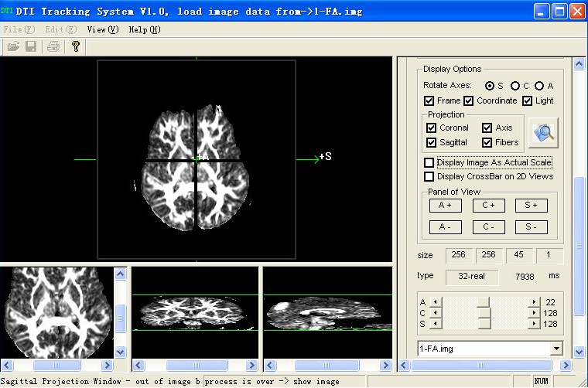This screenshot has height=388, width=588.
Task: Click the axial view's scroll-down arrow
Action: coord(120,352)
